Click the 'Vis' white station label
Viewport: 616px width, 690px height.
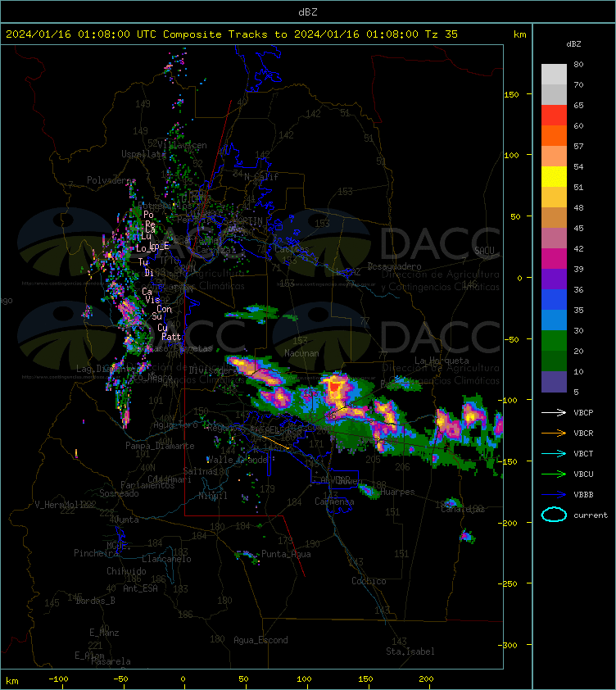coord(152,300)
